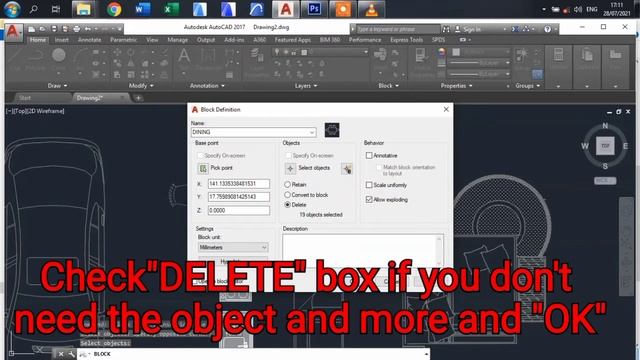This screenshot has width=640, height=360.
Task: Open Layer Properties in Layers panel
Action: click(257, 55)
